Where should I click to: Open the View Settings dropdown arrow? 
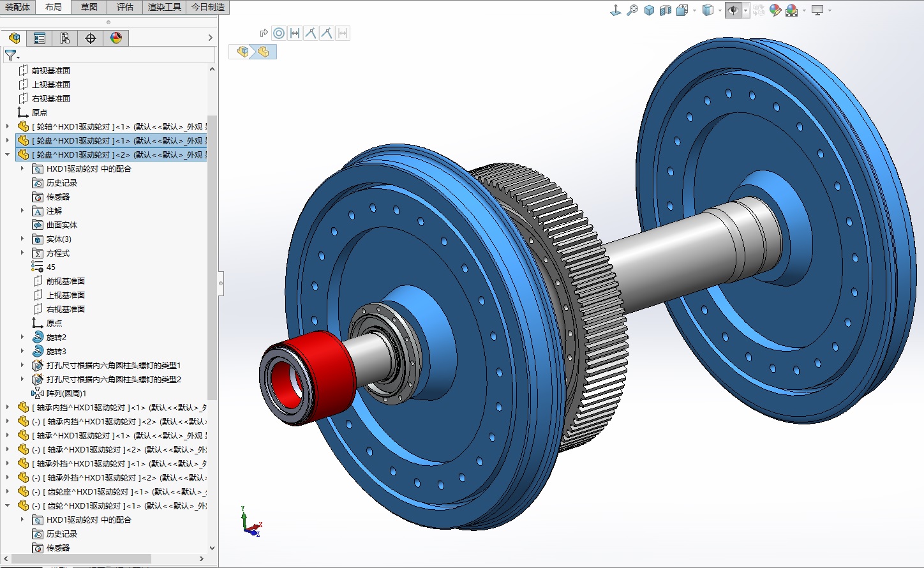tap(830, 10)
